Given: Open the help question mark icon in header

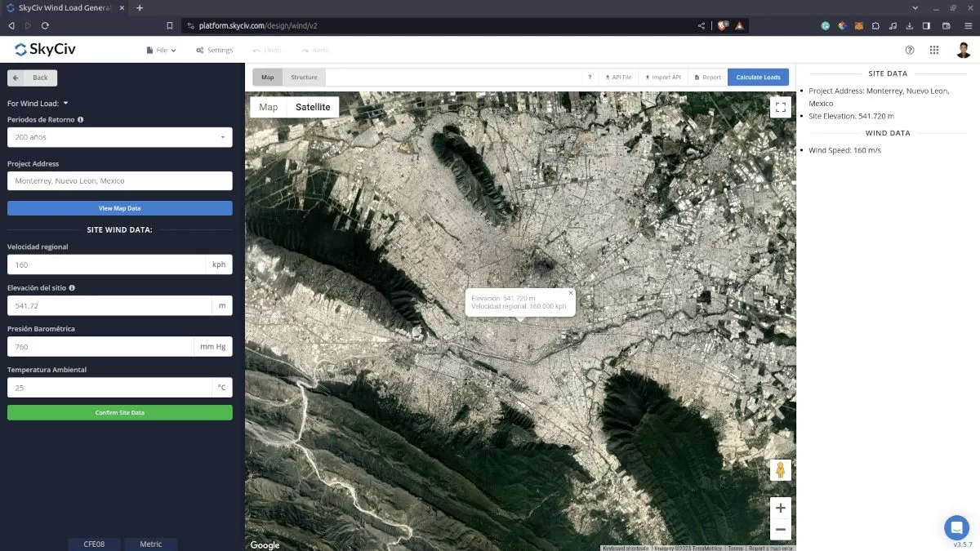Looking at the screenshot, I should pos(910,50).
